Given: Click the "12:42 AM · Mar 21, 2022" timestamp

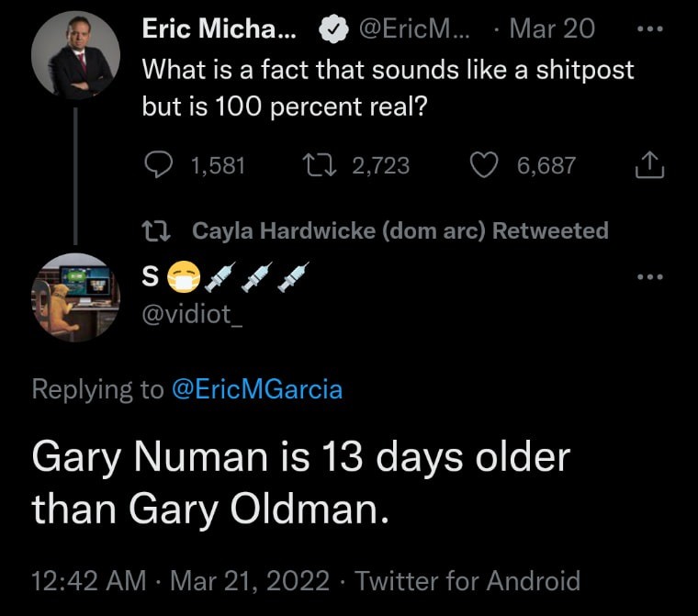Looking at the screenshot, I should [180, 581].
